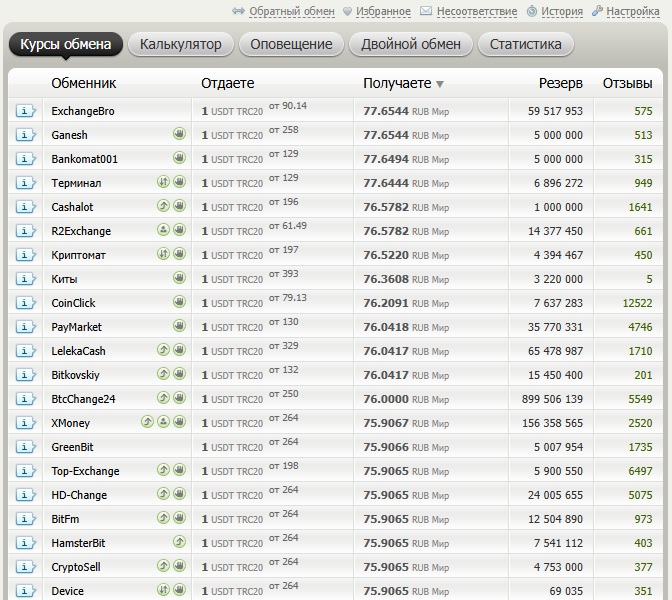Open BtcChange24 reviews count 5549
This screenshot has height=600, width=672.
pos(640,399)
